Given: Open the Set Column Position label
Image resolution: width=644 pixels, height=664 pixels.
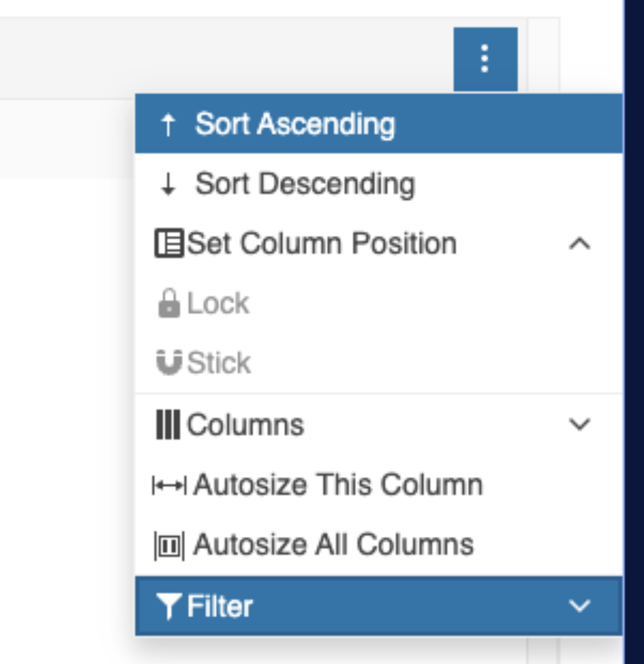Looking at the screenshot, I should [321, 244].
